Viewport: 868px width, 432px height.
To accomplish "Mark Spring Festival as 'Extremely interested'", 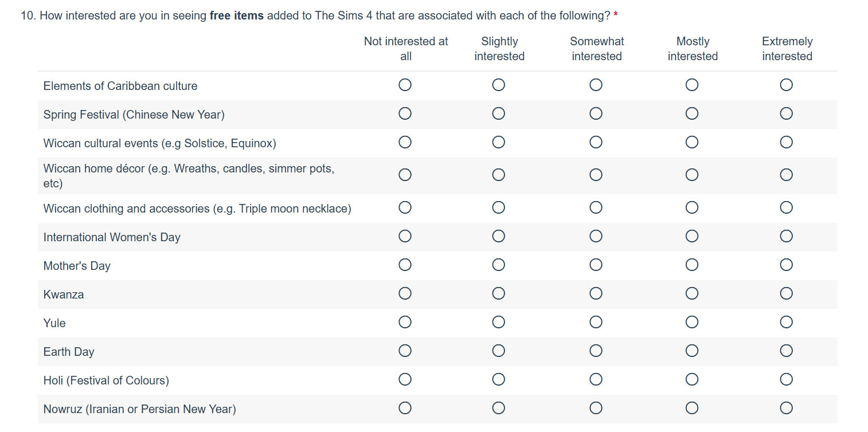I will pyautogui.click(x=786, y=113).
